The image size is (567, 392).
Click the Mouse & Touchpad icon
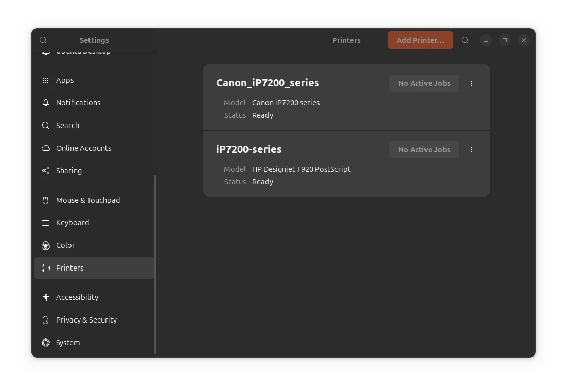(x=46, y=200)
